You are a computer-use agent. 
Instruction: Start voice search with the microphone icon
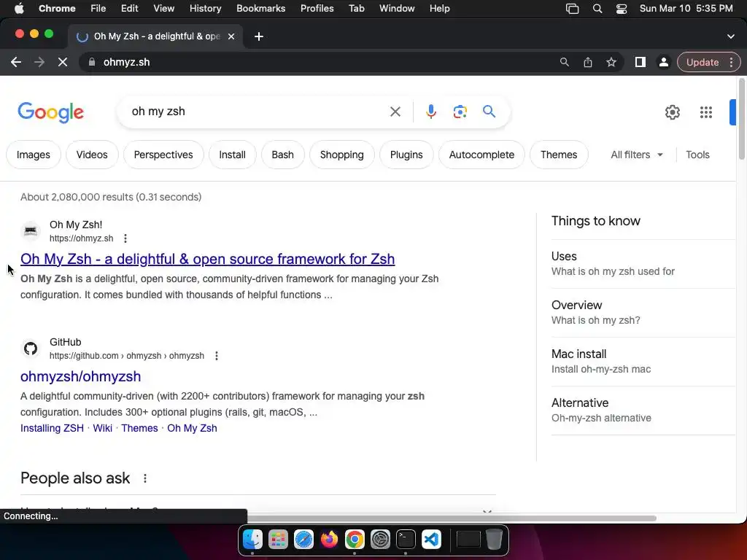point(430,112)
